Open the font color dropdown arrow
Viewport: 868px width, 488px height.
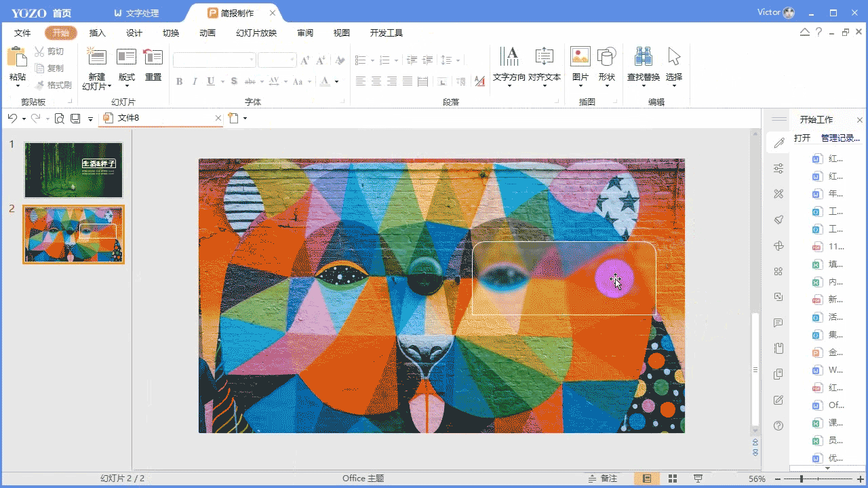tap(337, 82)
